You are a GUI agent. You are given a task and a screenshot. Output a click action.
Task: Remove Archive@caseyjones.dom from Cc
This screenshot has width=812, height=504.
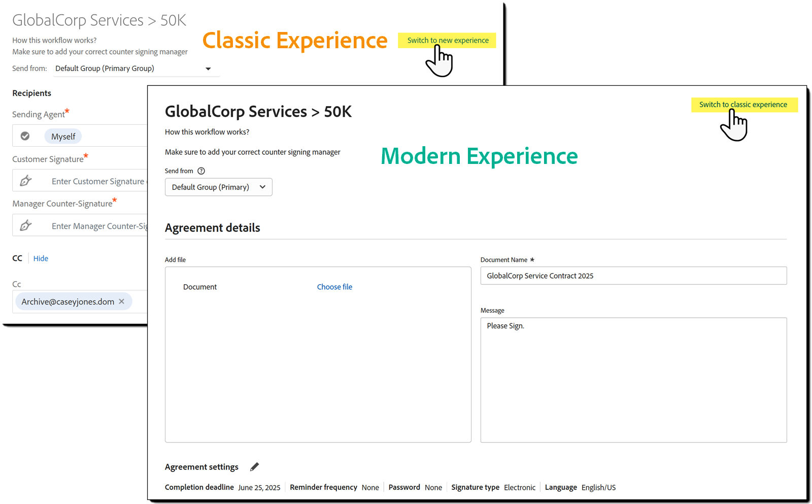click(x=122, y=301)
